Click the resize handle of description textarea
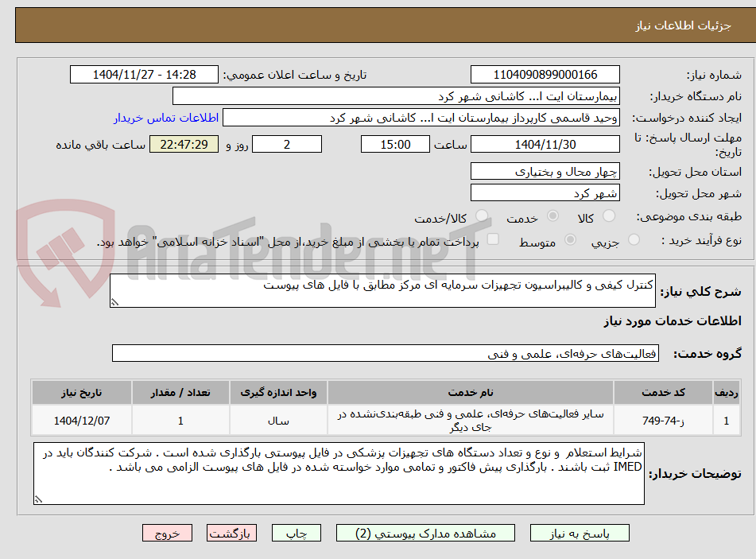The height and width of the screenshot is (559, 756). click(x=114, y=302)
